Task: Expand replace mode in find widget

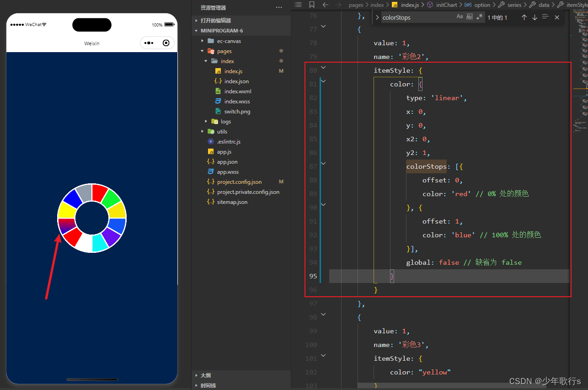Action: [x=377, y=17]
